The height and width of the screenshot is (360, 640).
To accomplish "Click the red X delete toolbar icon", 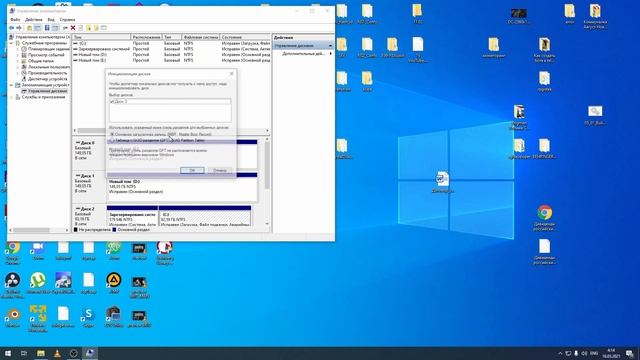I will coord(73,28).
